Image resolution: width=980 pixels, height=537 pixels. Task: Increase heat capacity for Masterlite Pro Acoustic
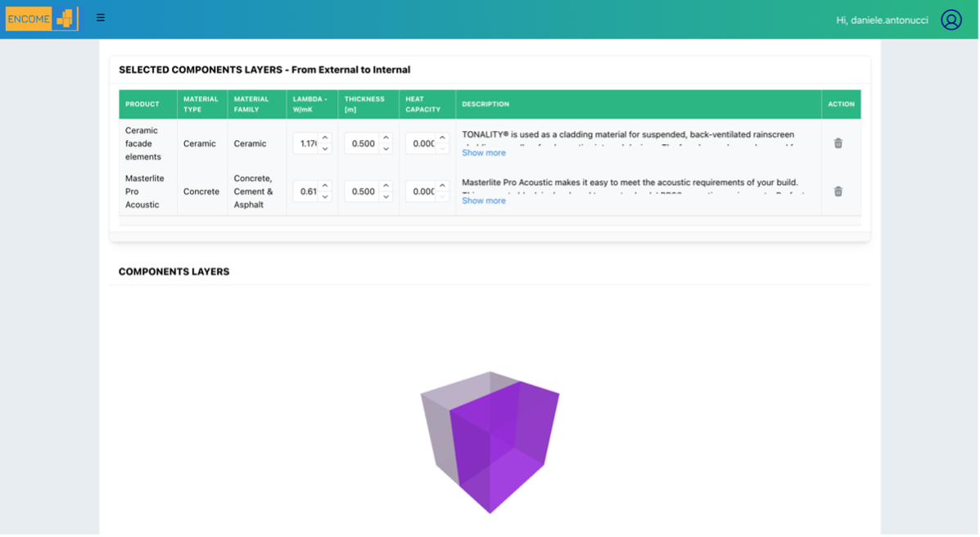pyautogui.click(x=443, y=187)
